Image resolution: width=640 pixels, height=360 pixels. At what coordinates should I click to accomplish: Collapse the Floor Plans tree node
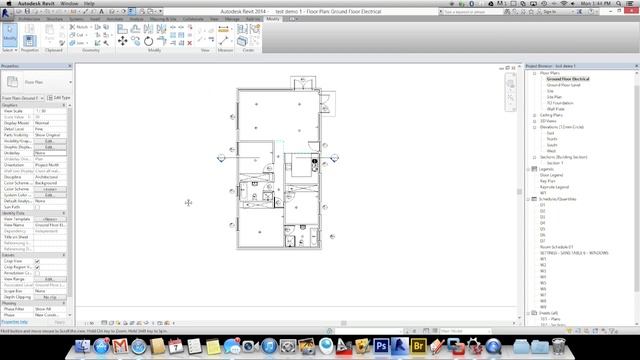[534, 73]
